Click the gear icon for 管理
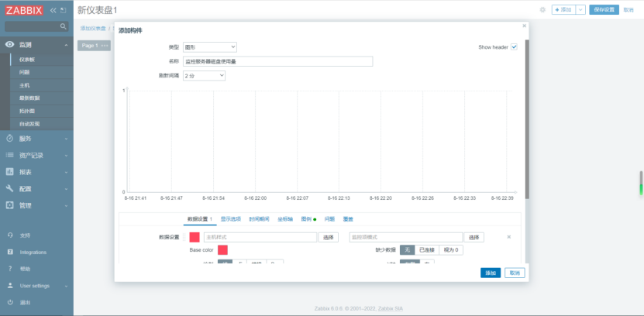This screenshot has height=316, width=644. pos(10,205)
